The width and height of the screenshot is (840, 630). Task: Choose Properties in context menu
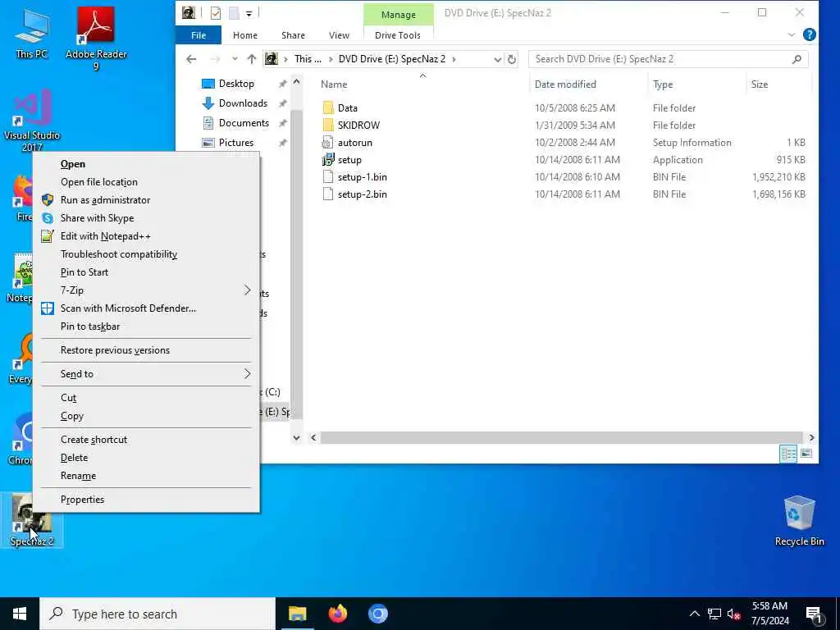click(x=146, y=500)
